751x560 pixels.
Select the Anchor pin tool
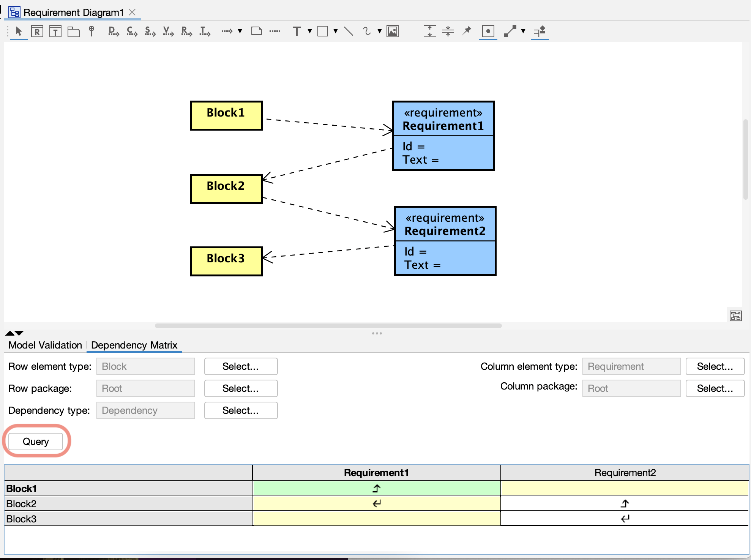tap(91, 32)
